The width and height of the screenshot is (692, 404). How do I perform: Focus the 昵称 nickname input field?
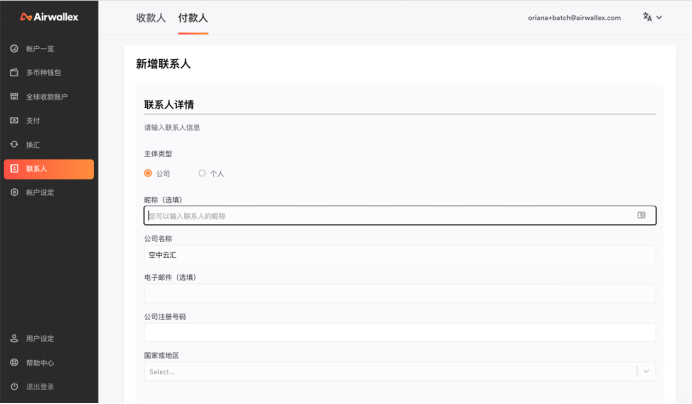pos(400,215)
